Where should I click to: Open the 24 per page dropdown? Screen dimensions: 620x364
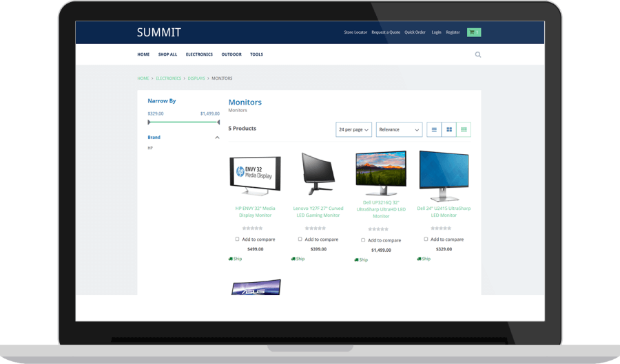[x=354, y=129]
